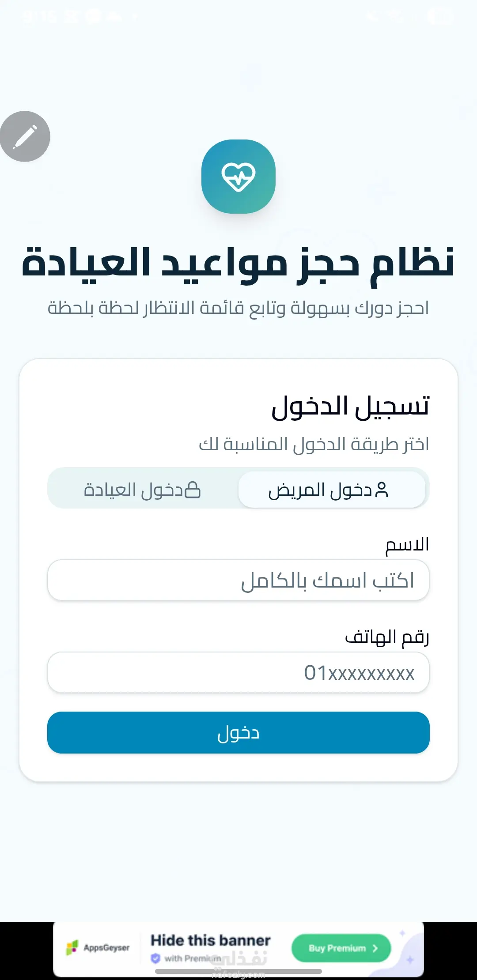Focus the phone number field 01xxxxxxxxx

[x=238, y=672]
